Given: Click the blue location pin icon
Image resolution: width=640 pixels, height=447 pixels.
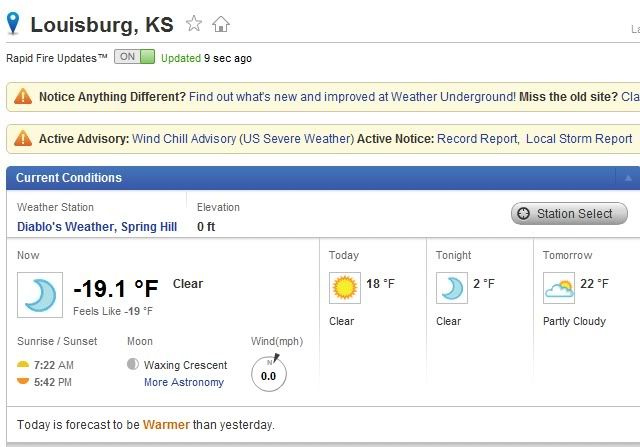Looking at the screenshot, I should point(13,23).
